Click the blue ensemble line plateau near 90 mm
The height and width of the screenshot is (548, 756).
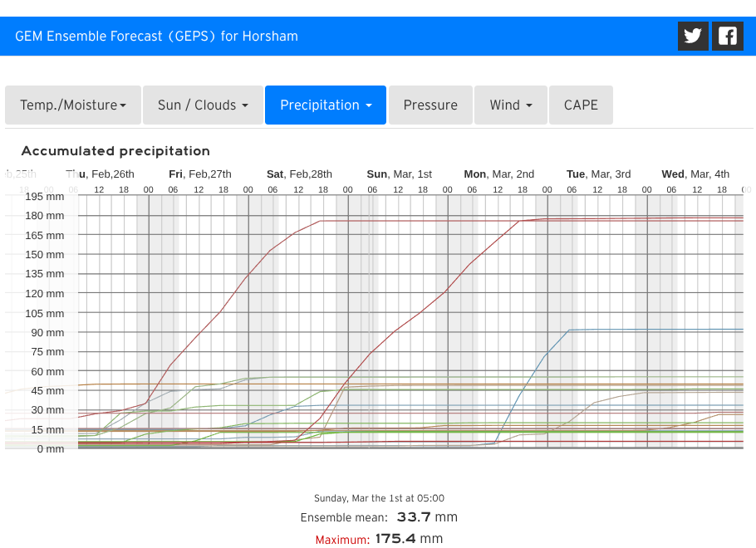point(655,330)
